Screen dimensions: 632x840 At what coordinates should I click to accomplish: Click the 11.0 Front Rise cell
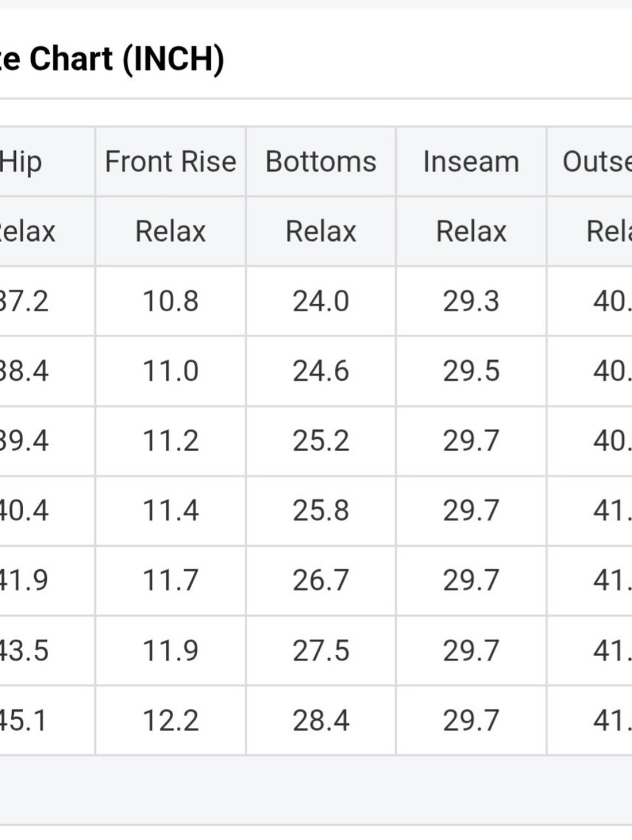171,371
